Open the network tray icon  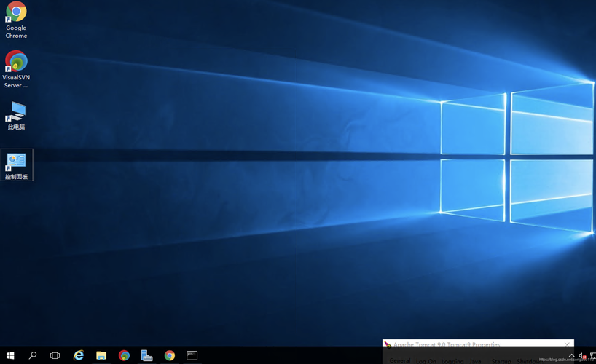(592, 356)
